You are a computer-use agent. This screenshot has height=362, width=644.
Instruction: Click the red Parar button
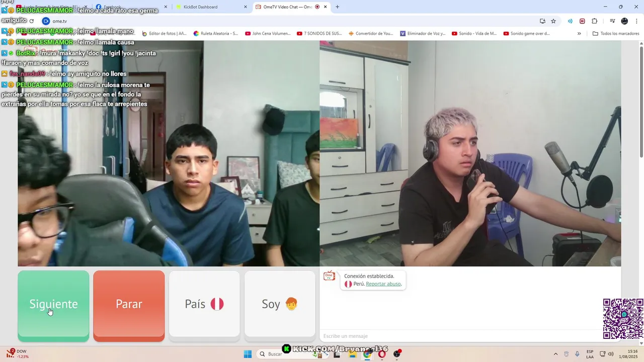[129, 306]
